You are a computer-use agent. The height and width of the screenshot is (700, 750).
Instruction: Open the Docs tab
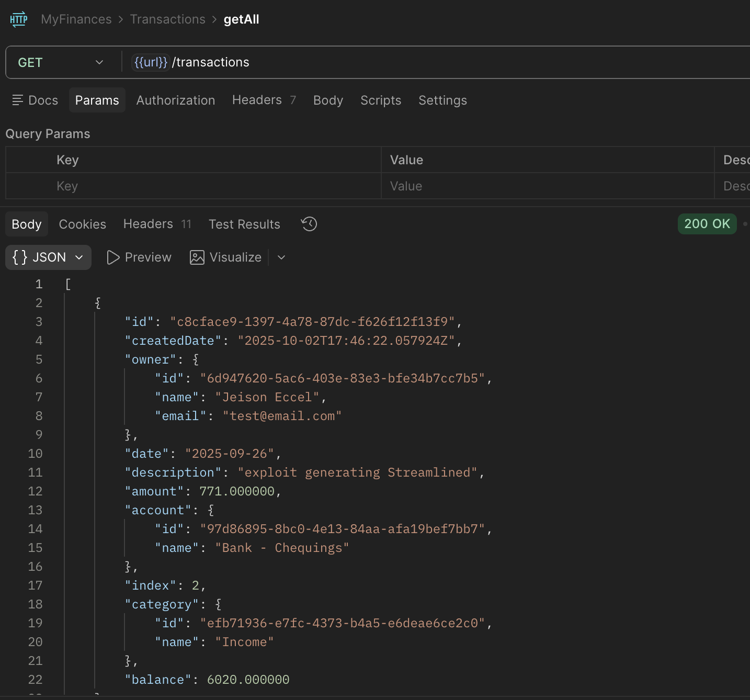tap(35, 100)
